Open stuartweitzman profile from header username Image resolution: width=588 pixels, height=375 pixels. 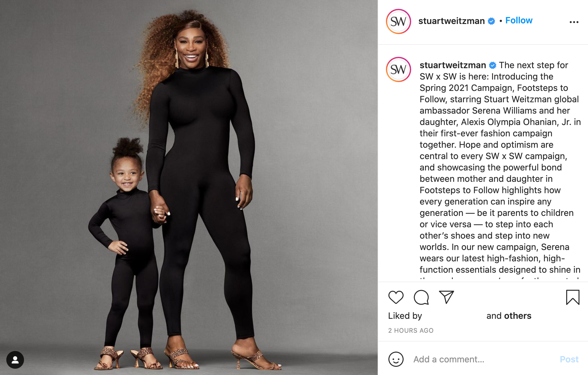(x=451, y=21)
